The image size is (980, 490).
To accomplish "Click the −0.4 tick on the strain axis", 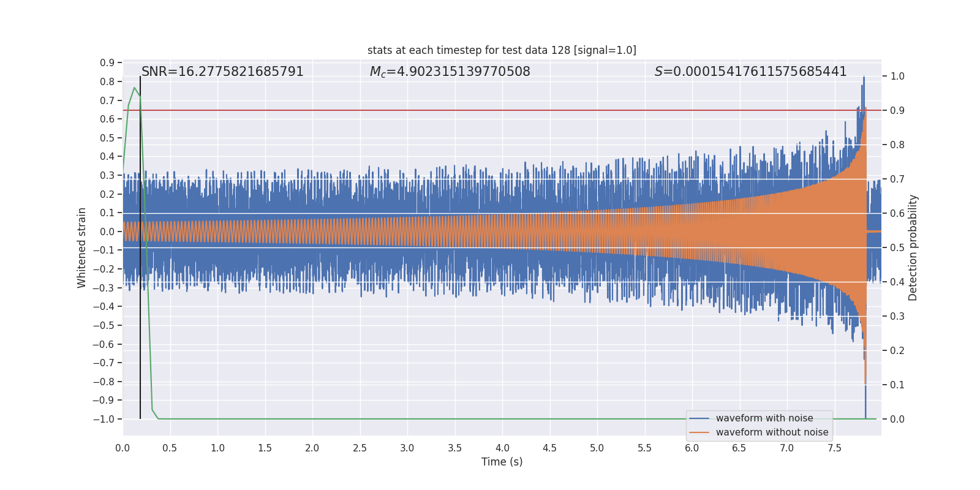I will 104,307.
